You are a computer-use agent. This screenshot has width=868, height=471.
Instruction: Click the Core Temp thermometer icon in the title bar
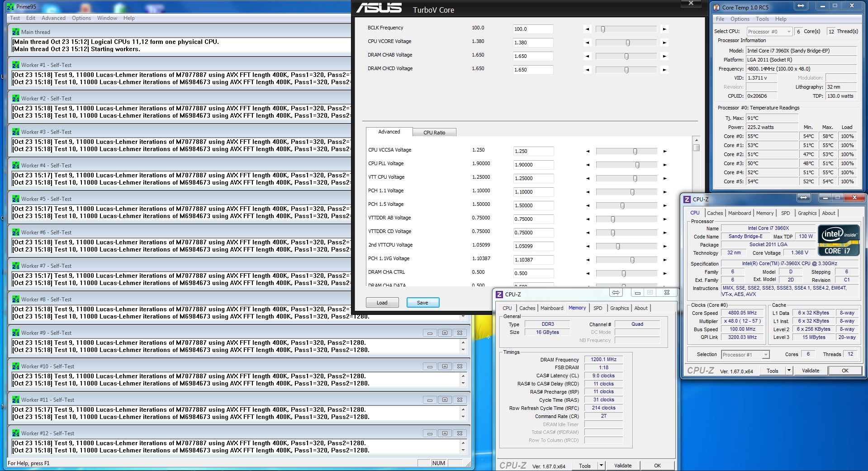(x=716, y=7)
